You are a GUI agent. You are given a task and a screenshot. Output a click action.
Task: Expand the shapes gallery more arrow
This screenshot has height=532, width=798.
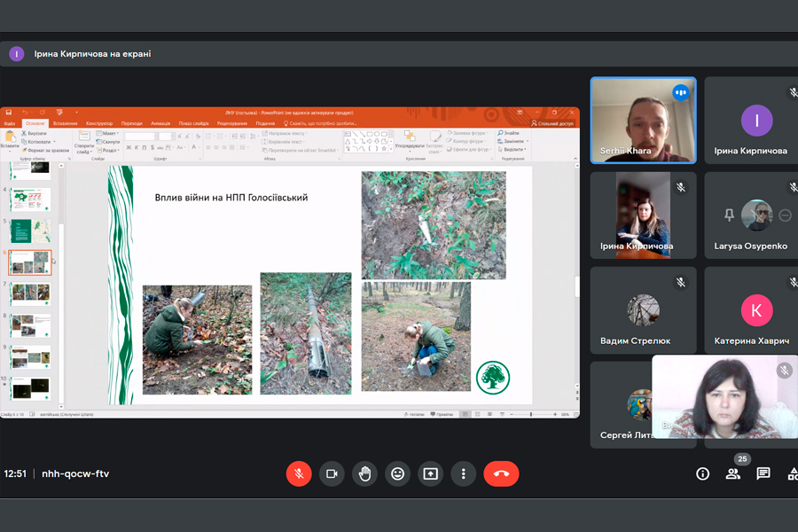391,149
